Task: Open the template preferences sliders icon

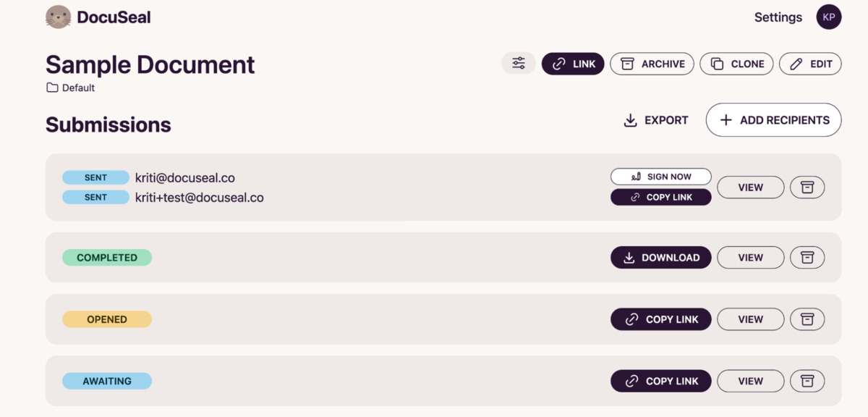Action: pyautogui.click(x=519, y=64)
